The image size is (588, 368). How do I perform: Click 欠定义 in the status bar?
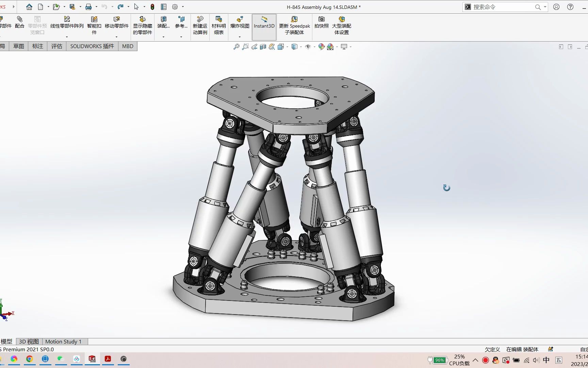click(x=491, y=349)
